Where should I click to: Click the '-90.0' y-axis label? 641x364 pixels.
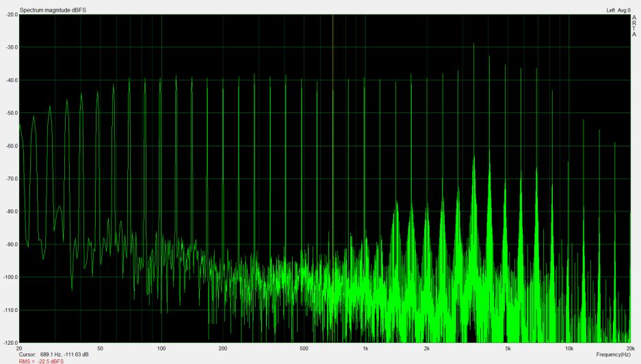pos(12,244)
